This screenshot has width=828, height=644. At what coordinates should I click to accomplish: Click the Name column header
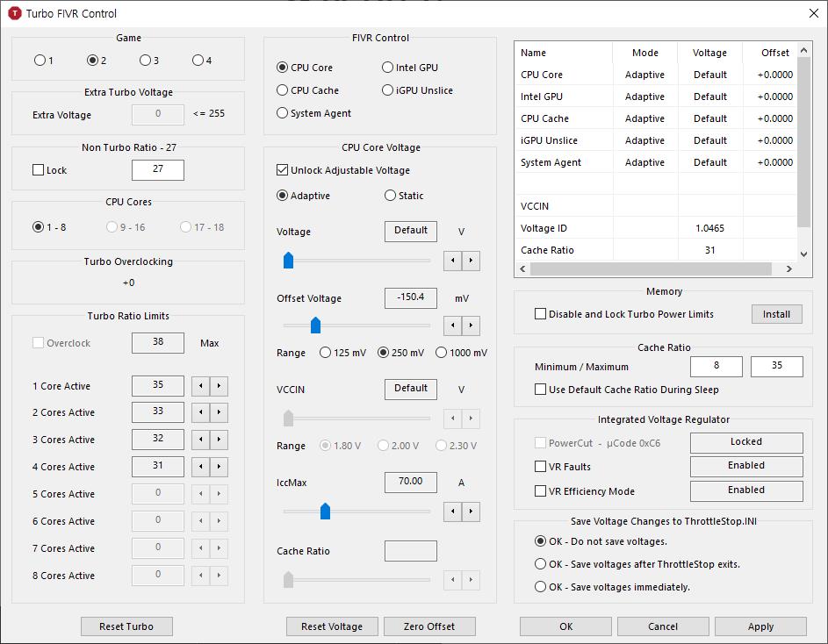tap(564, 53)
